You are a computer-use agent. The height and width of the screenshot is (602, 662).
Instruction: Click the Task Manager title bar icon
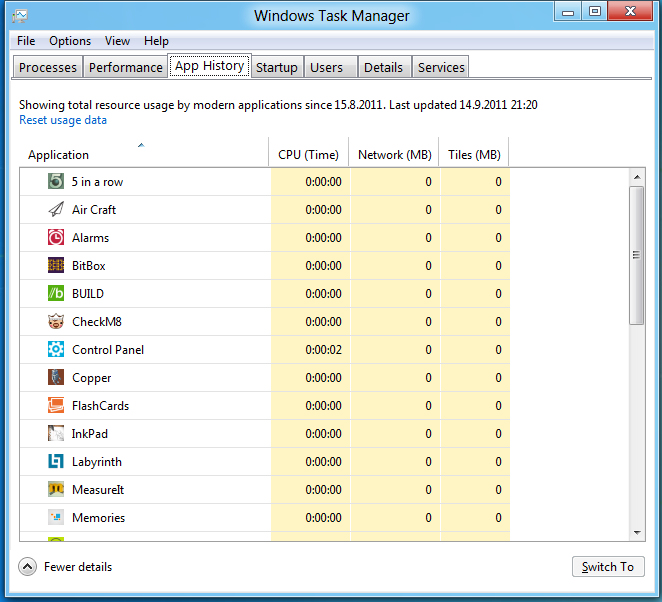pyautogui.click(x=20, y=16)
